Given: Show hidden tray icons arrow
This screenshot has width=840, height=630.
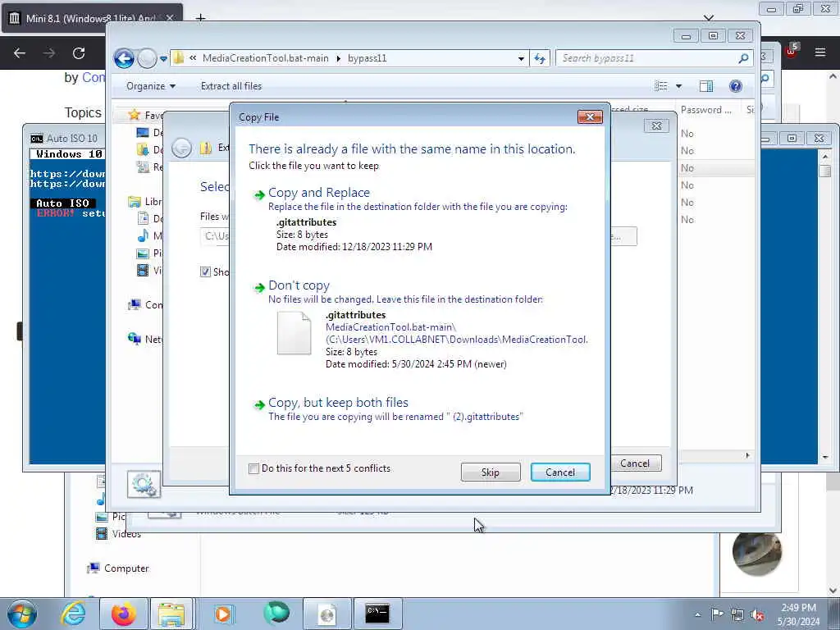Looking at the screenshot, I should pos(697,615).
